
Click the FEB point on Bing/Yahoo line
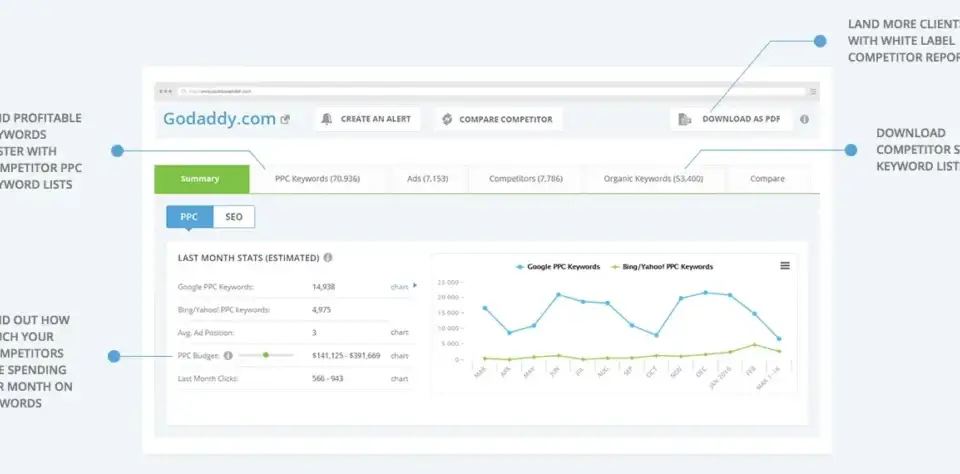(754, 345)
